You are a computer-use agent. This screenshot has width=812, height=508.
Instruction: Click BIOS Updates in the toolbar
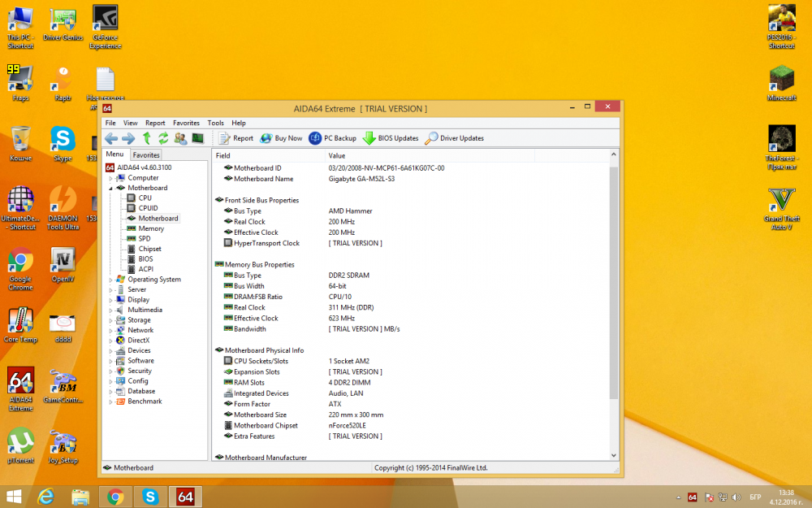click(391, 138)
